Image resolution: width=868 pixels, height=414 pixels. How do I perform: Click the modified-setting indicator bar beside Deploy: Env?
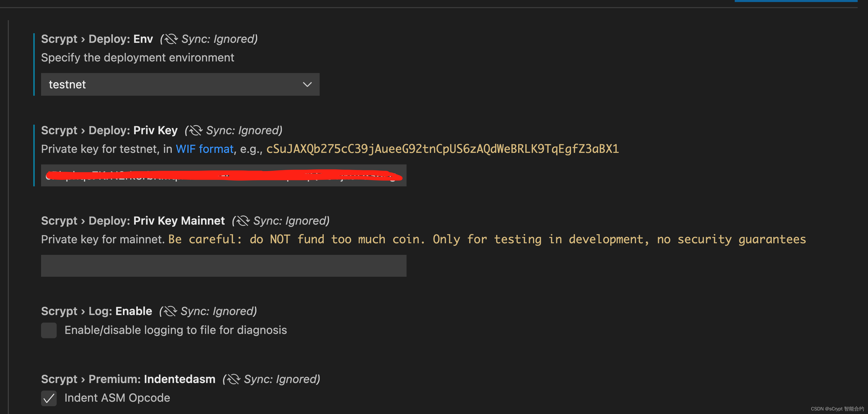34,64
